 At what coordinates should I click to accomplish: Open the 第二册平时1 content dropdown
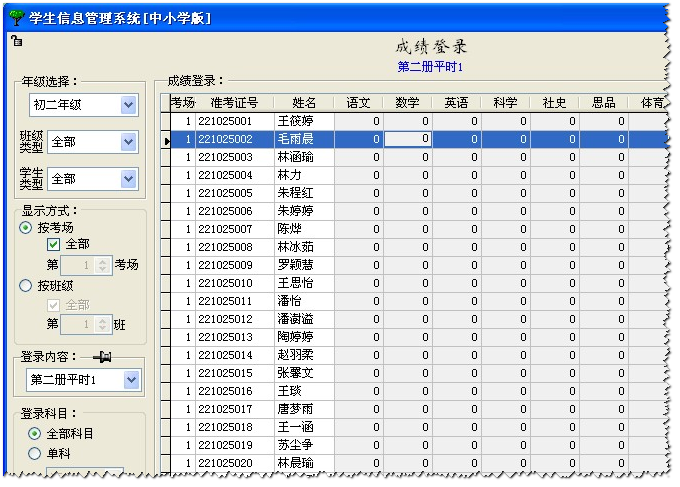[131, 380]
